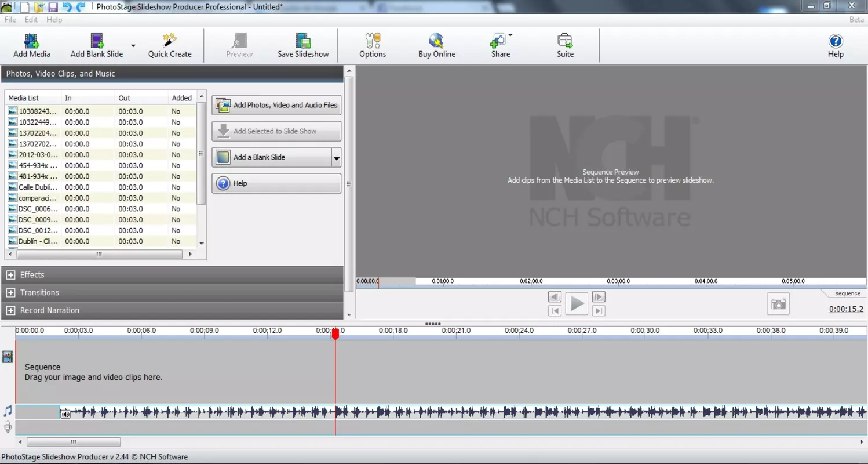Launch Quick Create wizard

(x=170, y=46)
